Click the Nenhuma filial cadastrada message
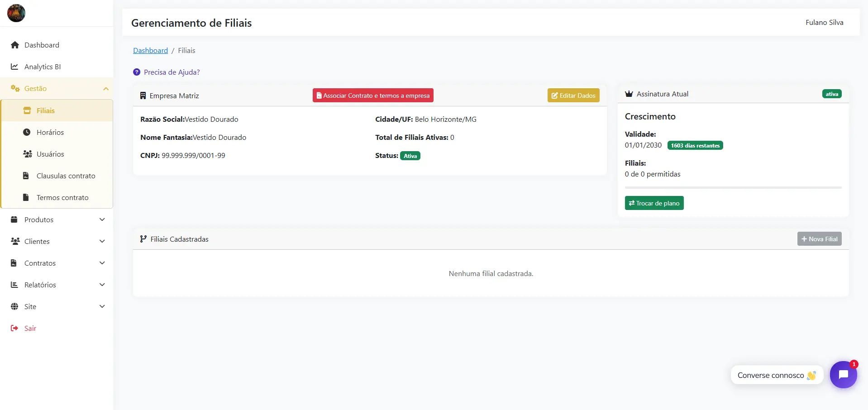This screenshot has width=868, height=410. 491,273
